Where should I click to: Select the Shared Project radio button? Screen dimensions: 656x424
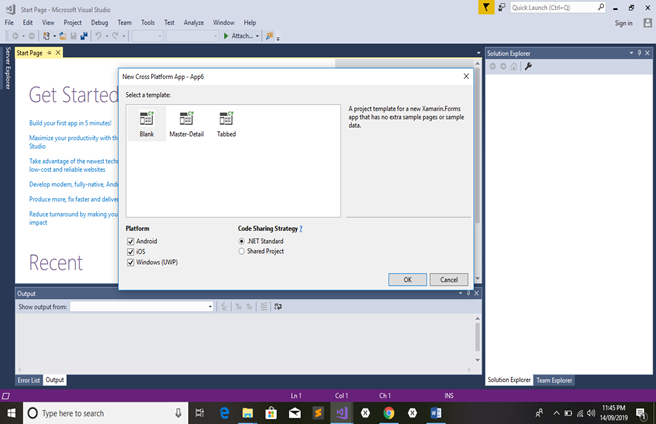click(241, 252)
